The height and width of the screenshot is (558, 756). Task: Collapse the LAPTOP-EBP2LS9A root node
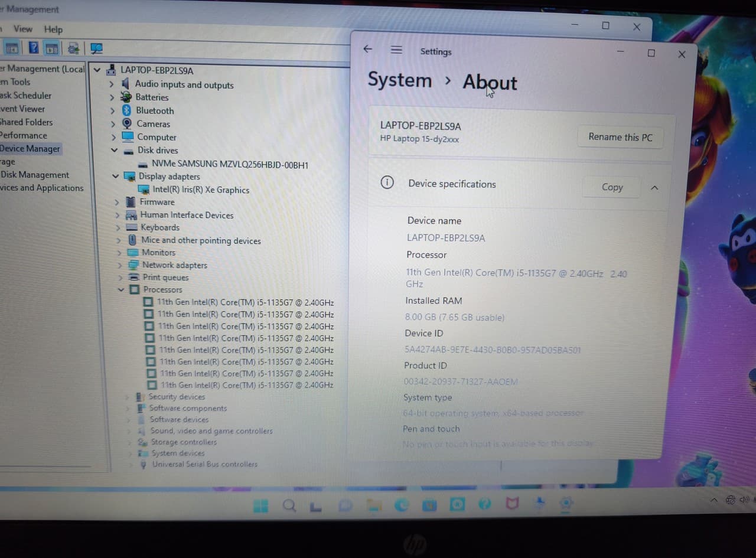(x=97, y=70)
